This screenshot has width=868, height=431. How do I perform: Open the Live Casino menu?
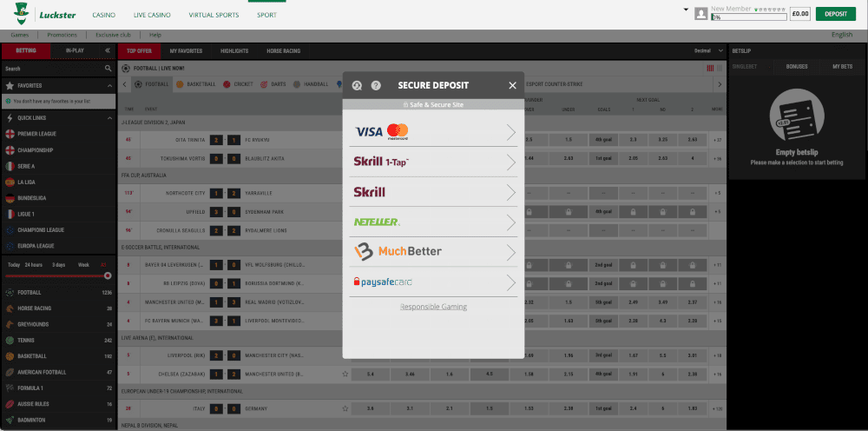(x=152, y=15)
